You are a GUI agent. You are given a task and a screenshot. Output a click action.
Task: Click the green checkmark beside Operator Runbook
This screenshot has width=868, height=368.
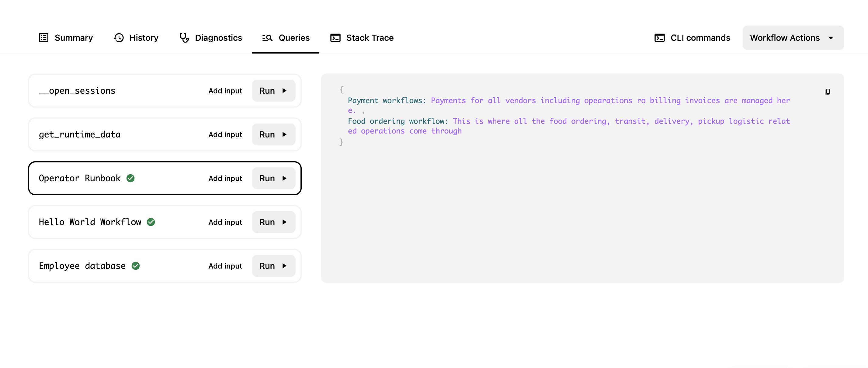[x=131, y=178]
